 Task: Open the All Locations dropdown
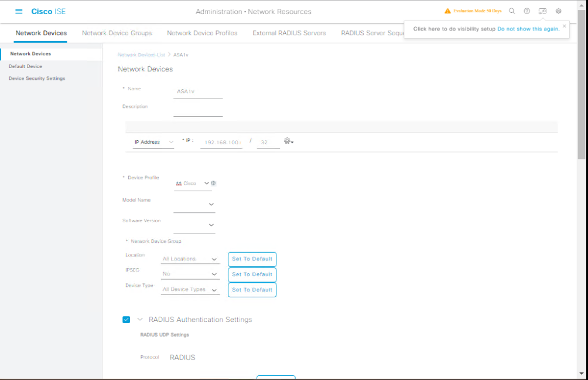pyautogui.click(x=190, y=259)
